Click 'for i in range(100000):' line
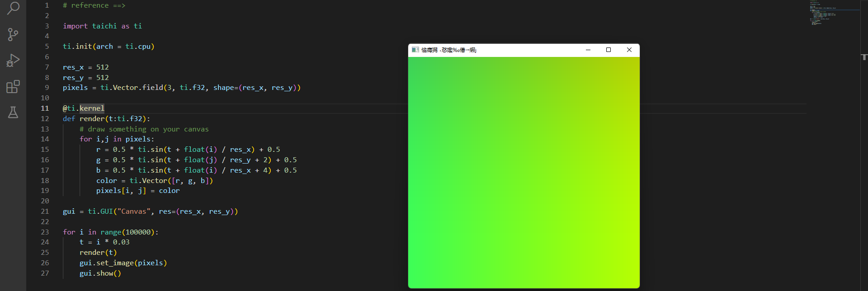 (111, 232)
